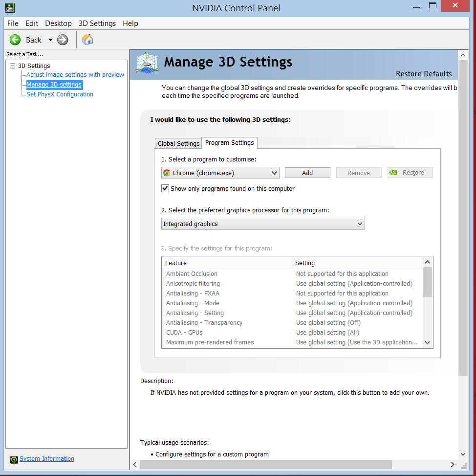Image resolution: width=476 pixels, height=476 pixels.
Task: Select the Anisotropic filtering row
Action: [x=292, y=283]
